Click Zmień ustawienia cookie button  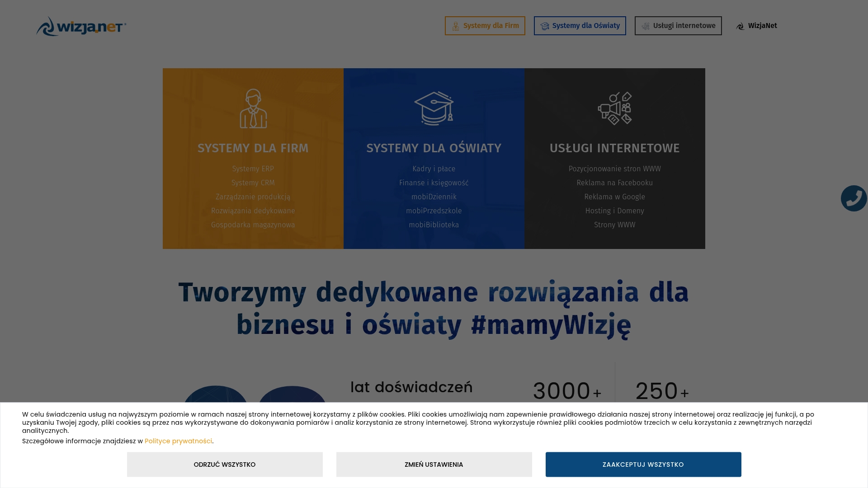434,465
